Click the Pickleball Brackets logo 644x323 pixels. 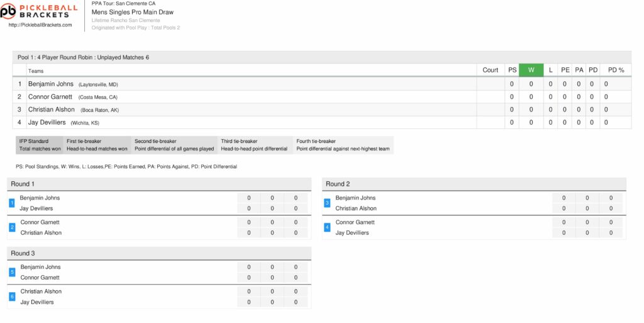pos(39,11)
